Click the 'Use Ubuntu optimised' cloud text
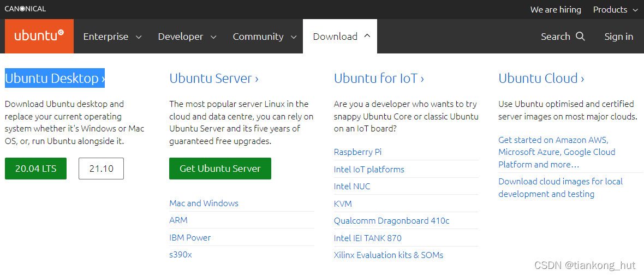Viewport: 644px width, 276px height. pos(568,110)
